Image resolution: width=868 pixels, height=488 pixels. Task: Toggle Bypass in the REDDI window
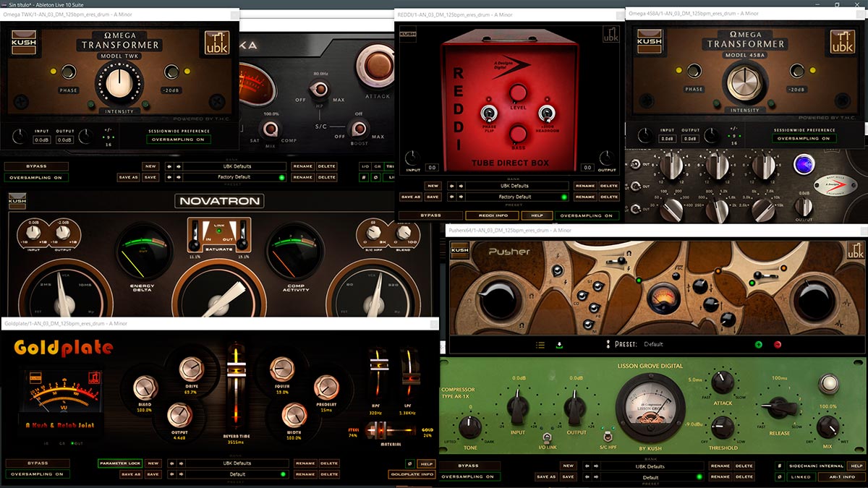tap(430, 215)
